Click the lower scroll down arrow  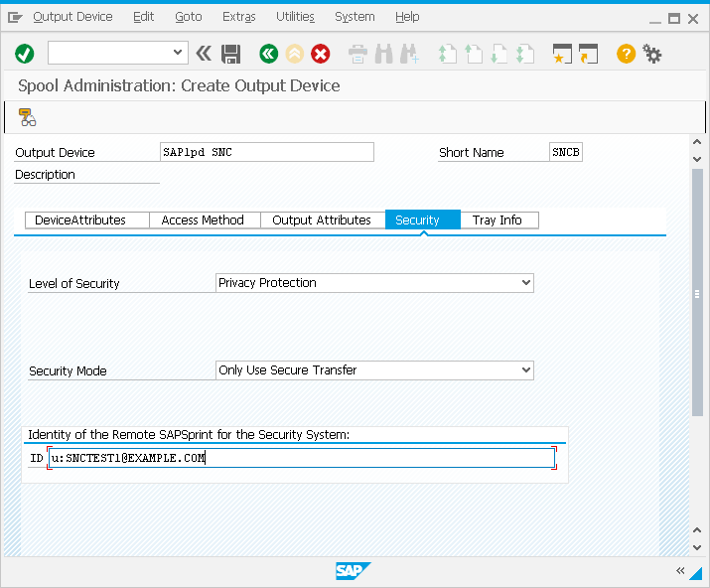point(697,547)
